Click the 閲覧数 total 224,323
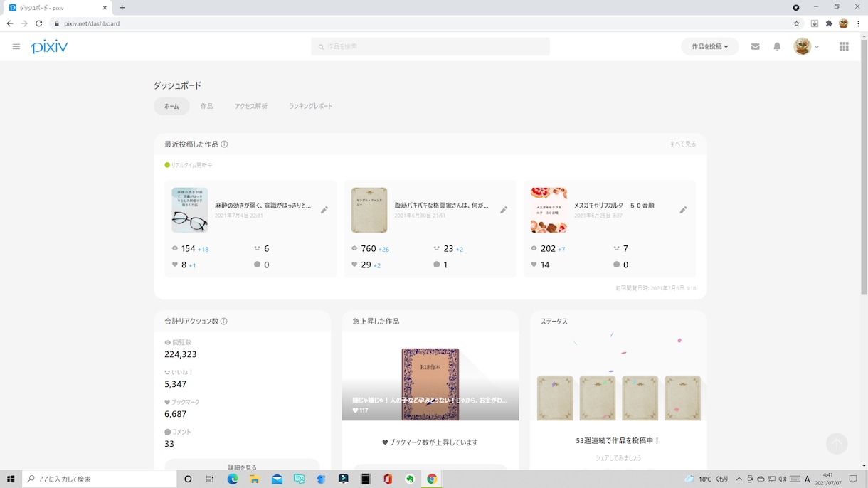Viewport: 868px width, 488px height. tap(181, 354)
